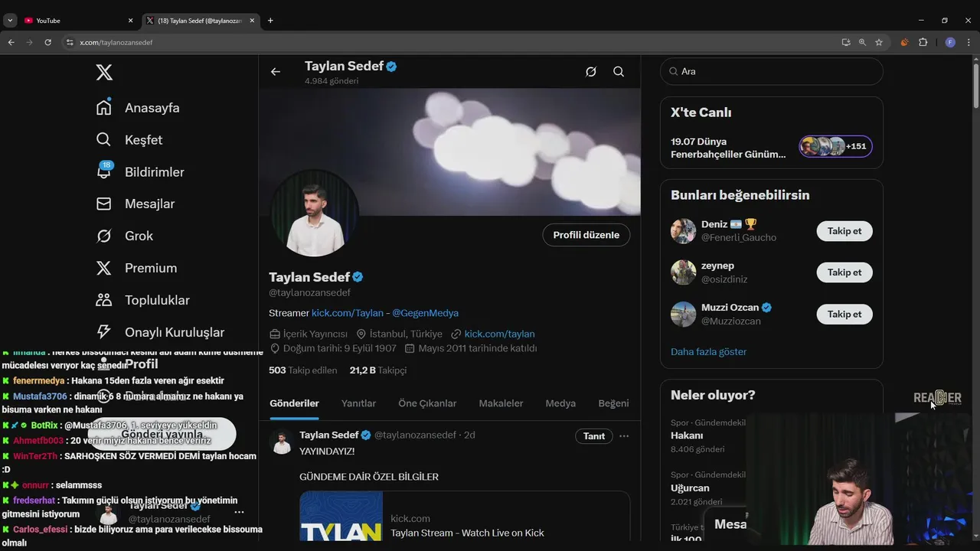980x551 pixels.
Task: Click Tanıt button on post
Action: (594, 436)
